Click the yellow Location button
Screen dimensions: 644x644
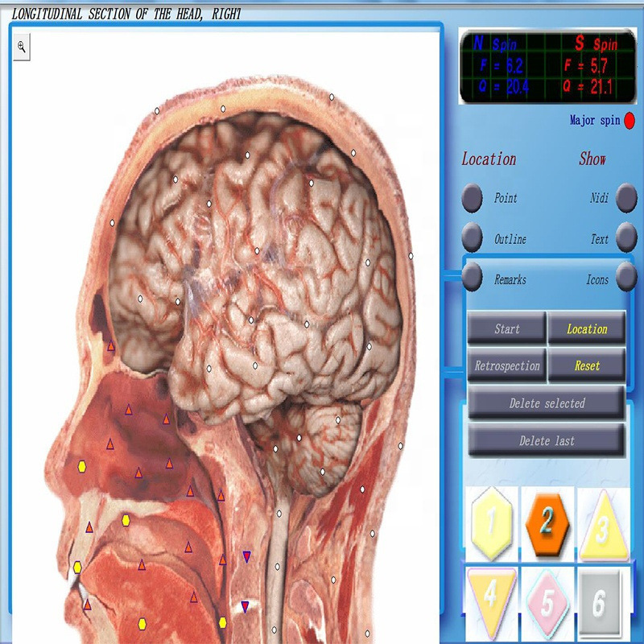(x=587, y=328)
